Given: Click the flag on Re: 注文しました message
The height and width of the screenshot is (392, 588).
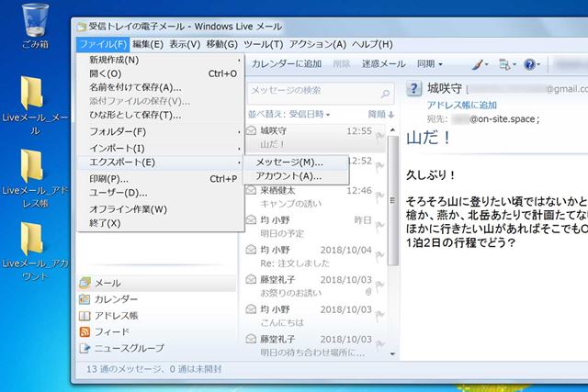Looking at the screenshot, I should pyautogui.click(x=379, y=256).
